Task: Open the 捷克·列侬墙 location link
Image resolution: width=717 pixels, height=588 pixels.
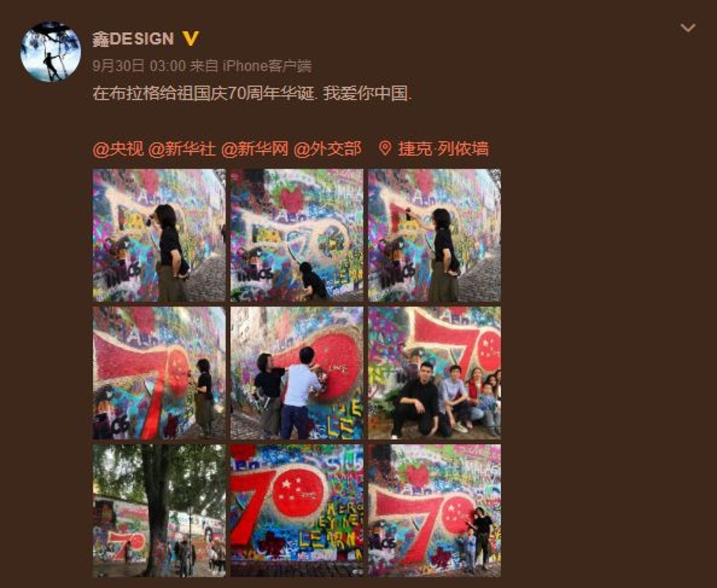Action: pyautogui.click(x=443, y=149)
